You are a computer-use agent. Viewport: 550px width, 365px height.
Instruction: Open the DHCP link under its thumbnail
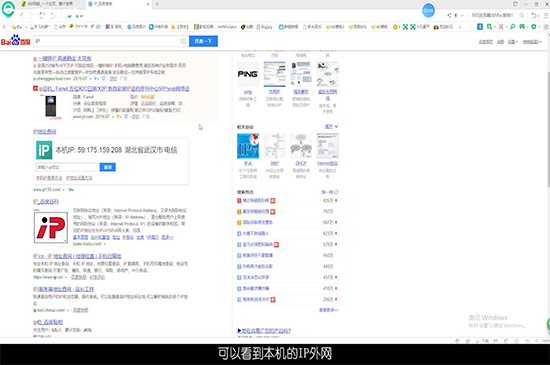(x=301, y=163)
